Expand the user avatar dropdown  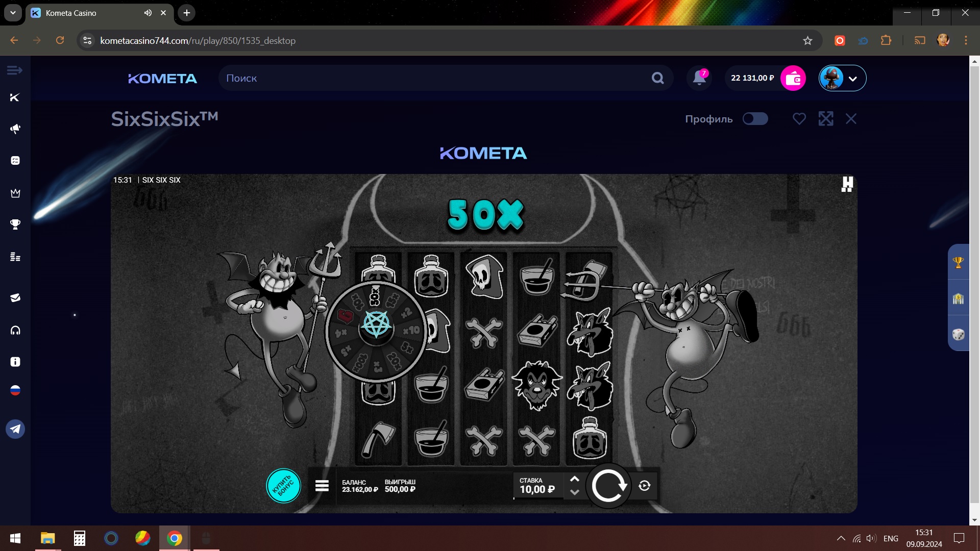(852, 79)
